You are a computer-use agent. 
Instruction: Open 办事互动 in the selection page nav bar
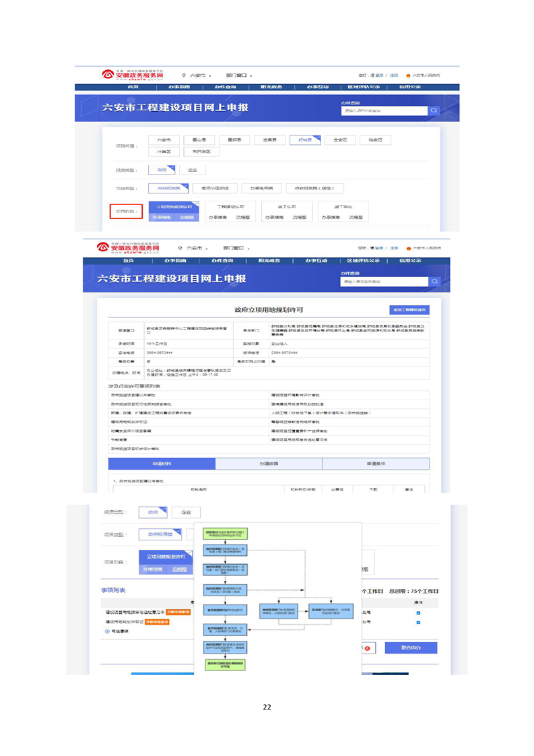(318, 88)
